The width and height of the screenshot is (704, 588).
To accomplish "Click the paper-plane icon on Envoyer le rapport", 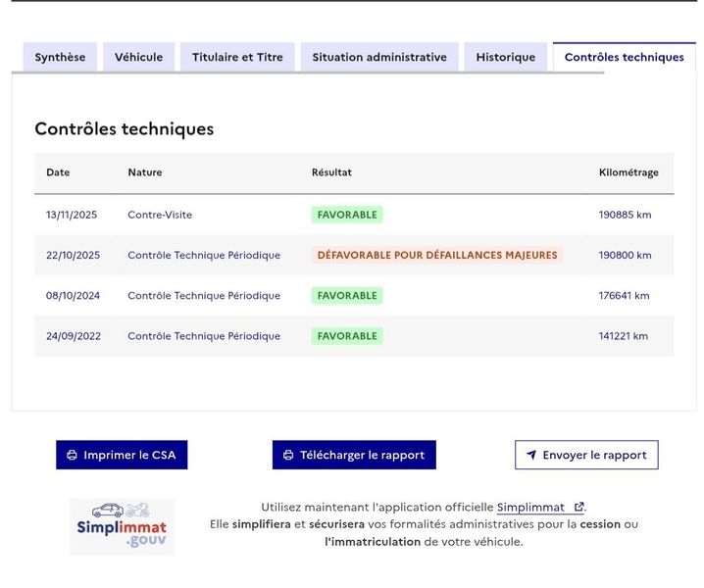I will point(531,455).
